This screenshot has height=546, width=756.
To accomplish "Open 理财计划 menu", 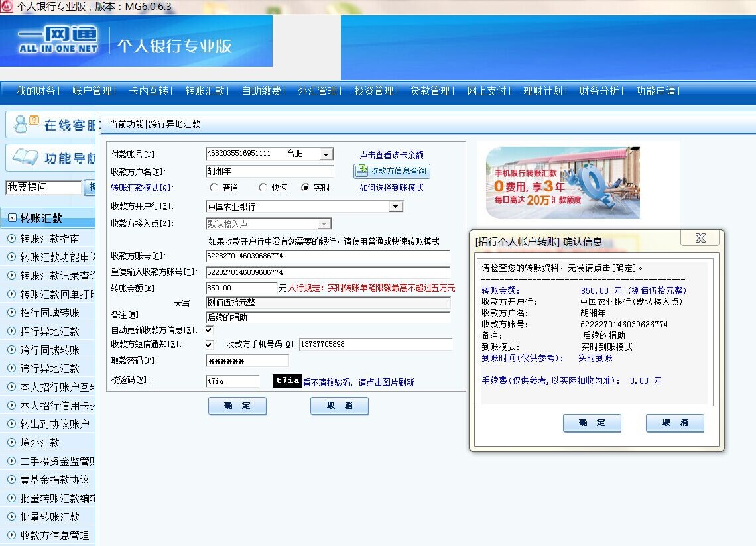I will pos(543,91).
